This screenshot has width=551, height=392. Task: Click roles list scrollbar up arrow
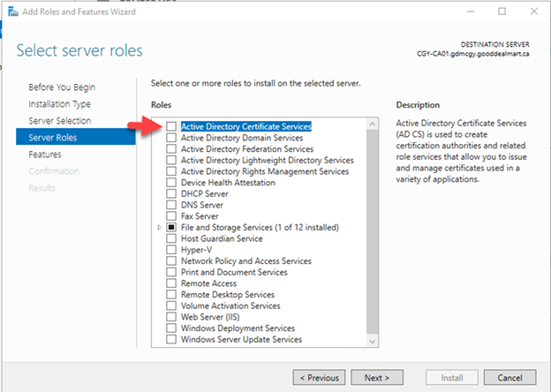pos(373,124)
